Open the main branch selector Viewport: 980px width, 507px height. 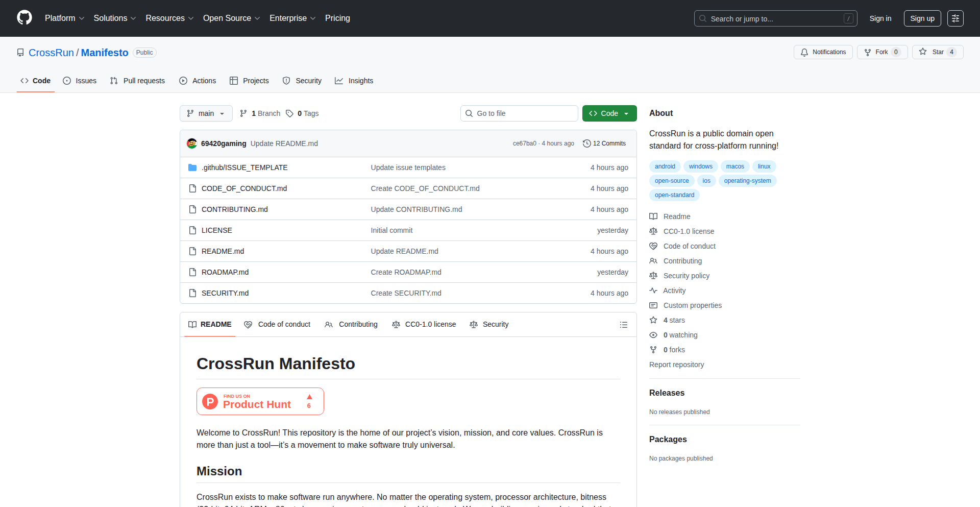(206, 113)
